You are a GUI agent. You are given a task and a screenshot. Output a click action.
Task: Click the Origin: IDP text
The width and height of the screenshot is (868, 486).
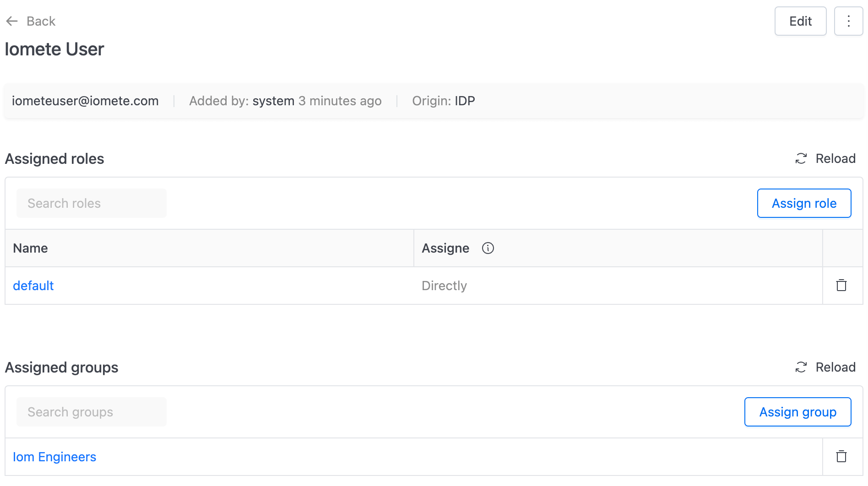444,101
